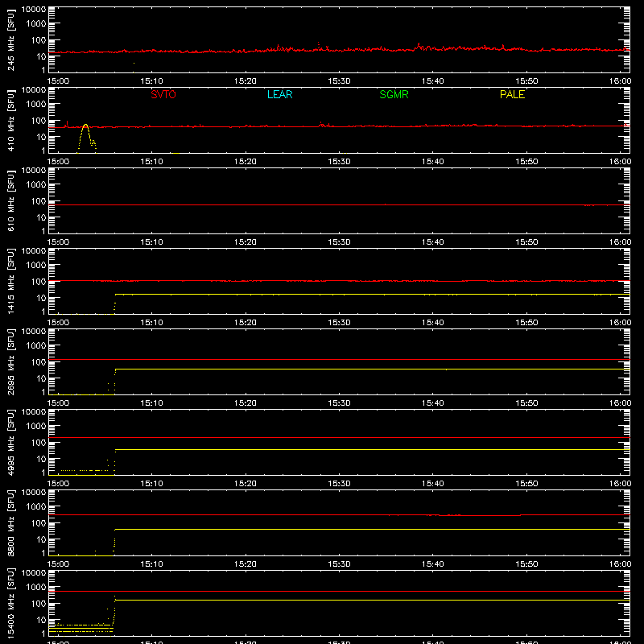
Task: Click the 15:20 tick under the 4995 MHz plot
Action: pyautogui.click(x=246, y=484)
